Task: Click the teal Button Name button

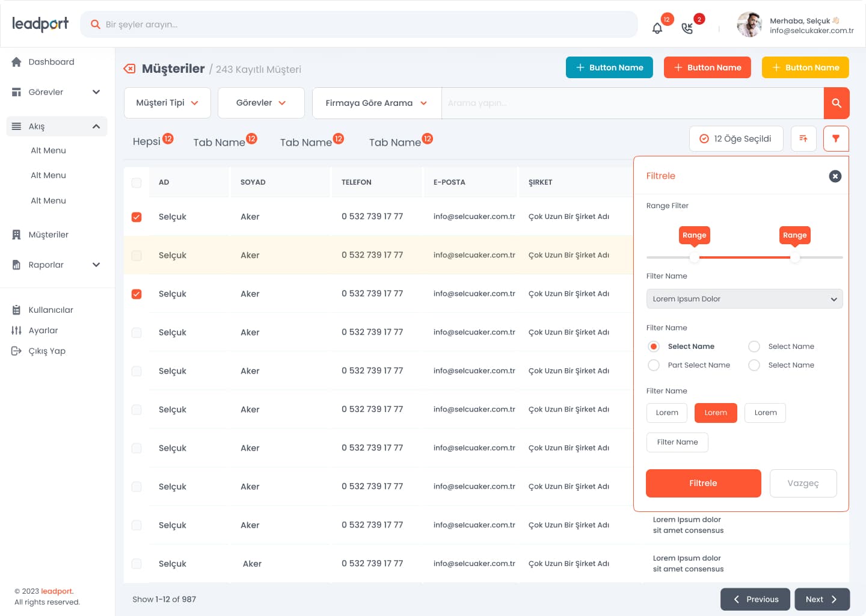Action: 610,67
